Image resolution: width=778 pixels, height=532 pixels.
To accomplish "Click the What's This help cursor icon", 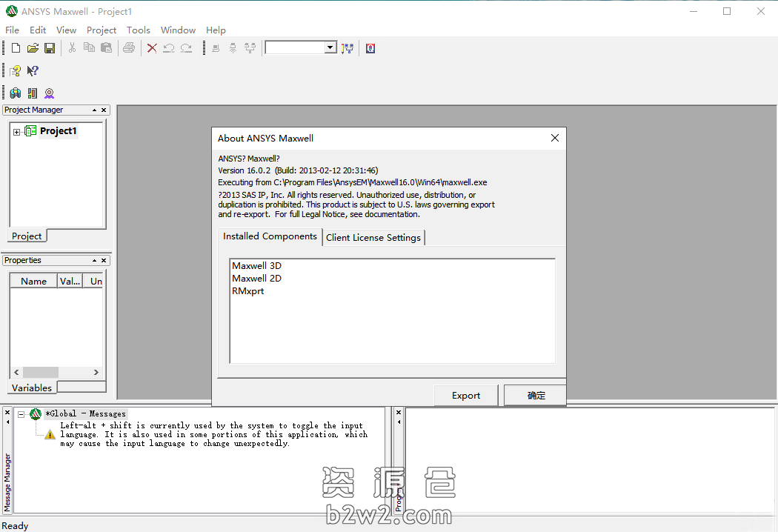I will point(33,71).
